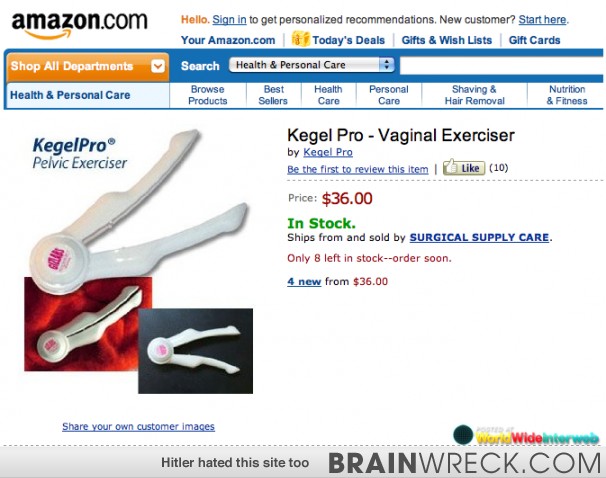The image size is (606, 478).
Task: Select product thumbnail with red fabric background
Action: coord(81,325)
